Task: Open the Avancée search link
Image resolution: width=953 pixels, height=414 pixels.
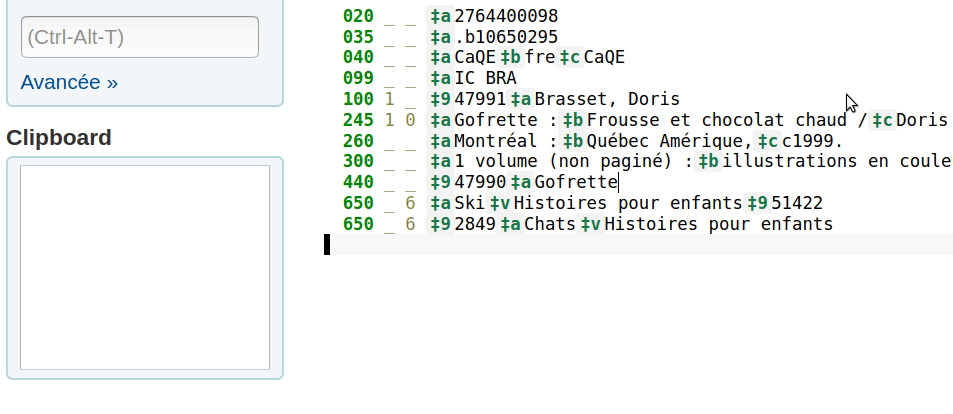Action: click(69, 82)
